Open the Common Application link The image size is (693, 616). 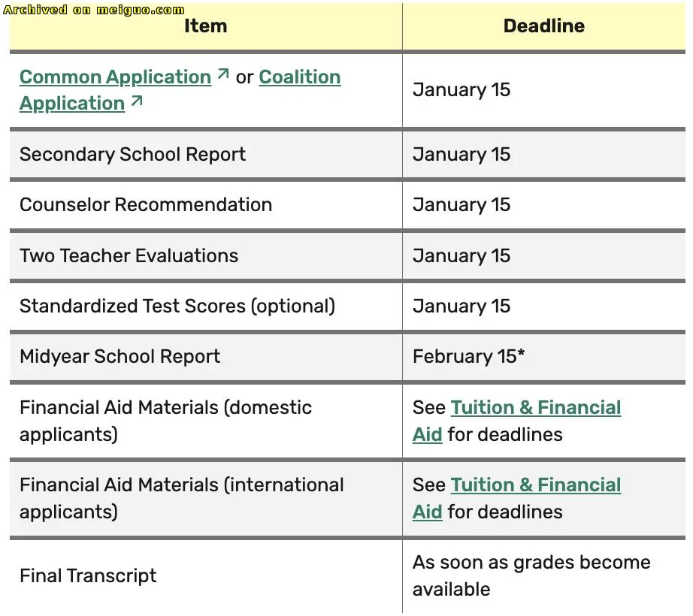click(115, 77)
